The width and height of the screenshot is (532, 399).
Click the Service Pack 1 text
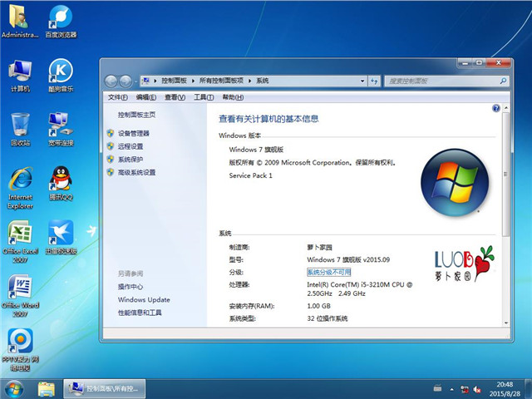click(250, 175)
